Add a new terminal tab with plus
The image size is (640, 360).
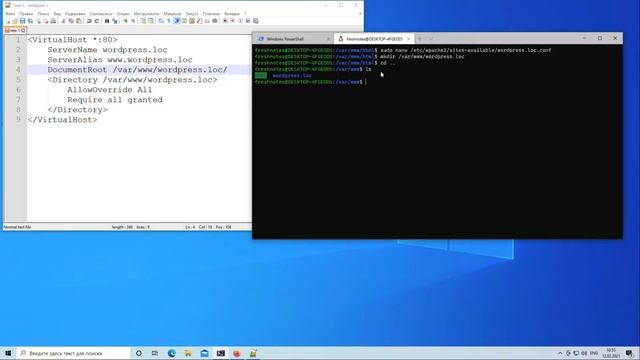(420, 39)
